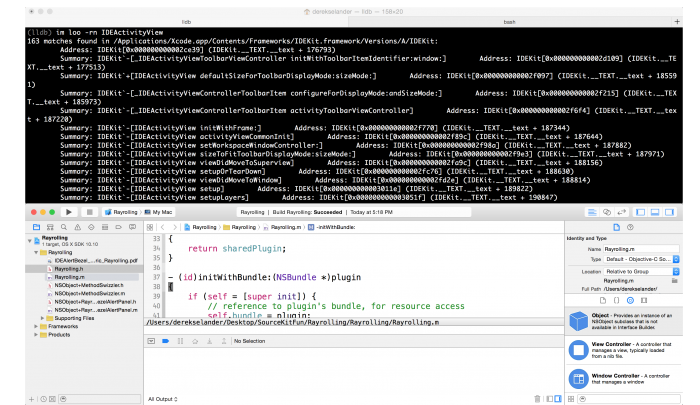Show the File Template library
The width and height of the screenshot is (700, 405).
click(603, 301)
